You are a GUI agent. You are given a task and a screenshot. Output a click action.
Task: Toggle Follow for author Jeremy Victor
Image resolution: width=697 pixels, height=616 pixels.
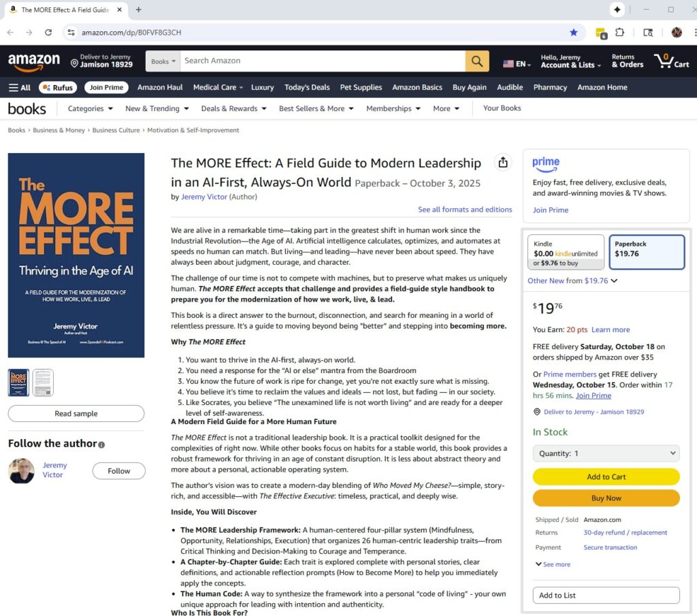click(x=118, y=470)
